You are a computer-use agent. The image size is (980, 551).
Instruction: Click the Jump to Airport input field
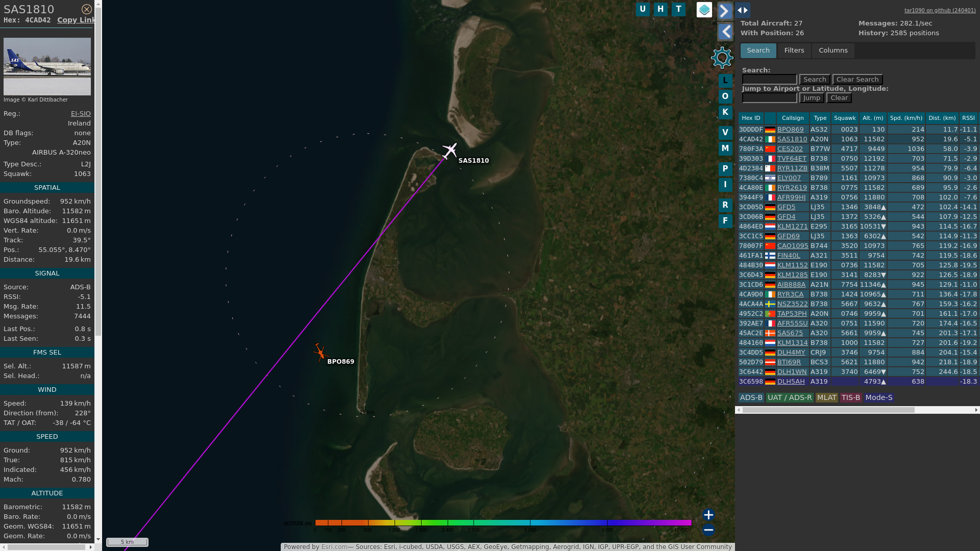769,98
